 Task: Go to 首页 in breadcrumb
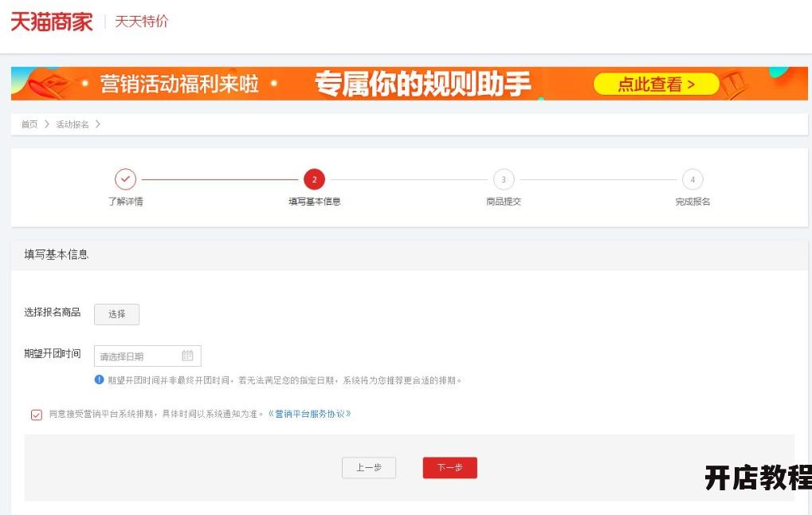tap(29, 124)
